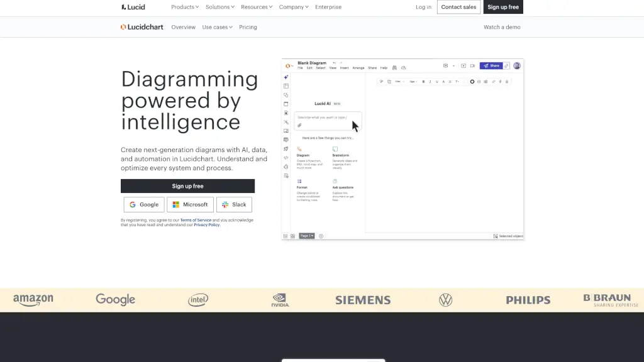
Task: Click the Log in link
Action: [x=423, y=7]
